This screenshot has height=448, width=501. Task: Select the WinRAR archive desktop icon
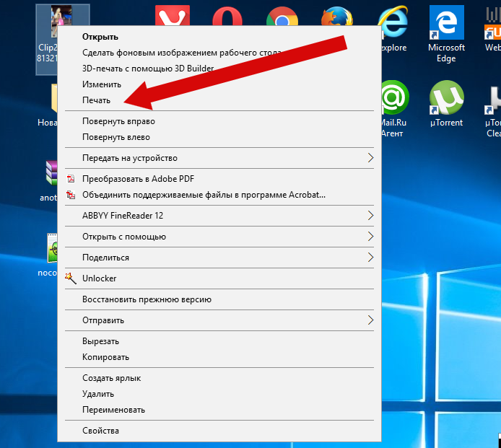tap(51, 172)
